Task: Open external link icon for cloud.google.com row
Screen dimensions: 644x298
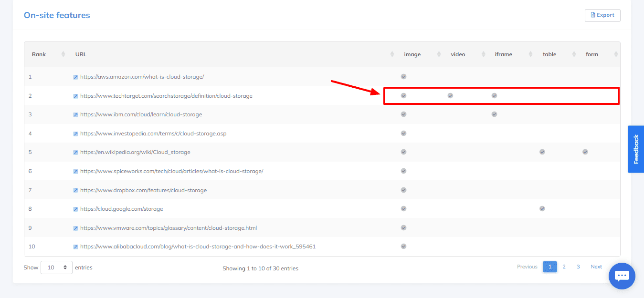Action: 75,209
